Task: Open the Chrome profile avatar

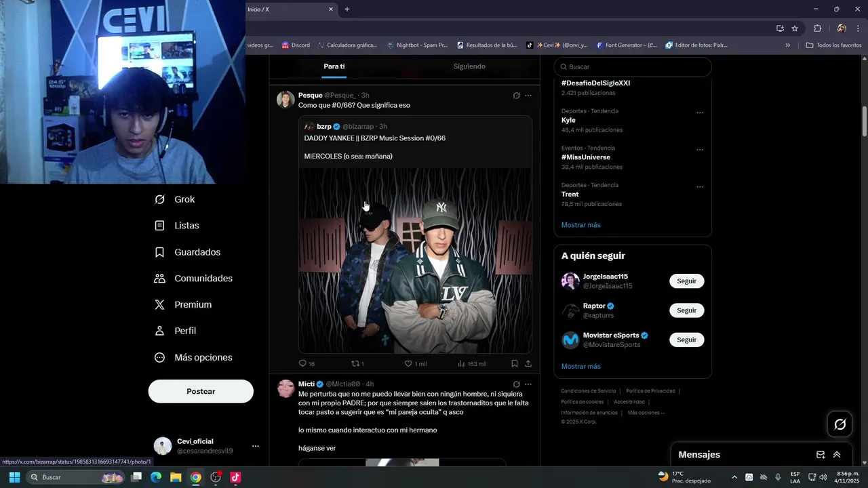Action: (842, 28)
